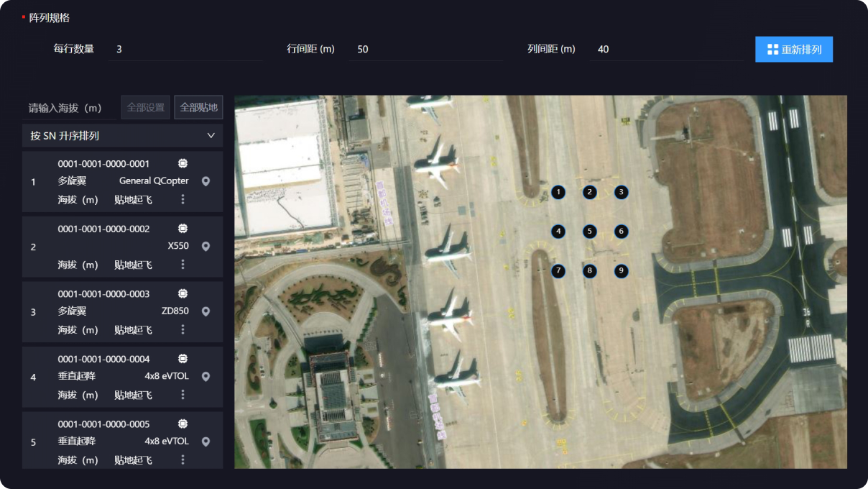Click map marker number 4
The width and height of the screenshot is (868, 489).
(558, 231)
